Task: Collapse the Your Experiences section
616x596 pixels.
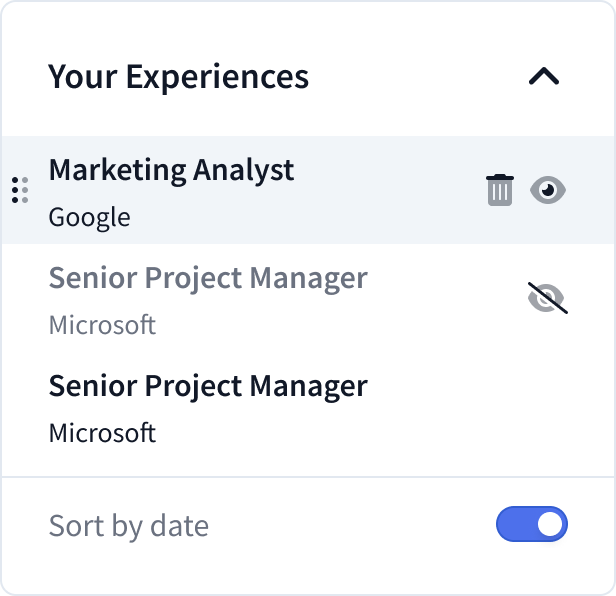Action: point(544,77)
